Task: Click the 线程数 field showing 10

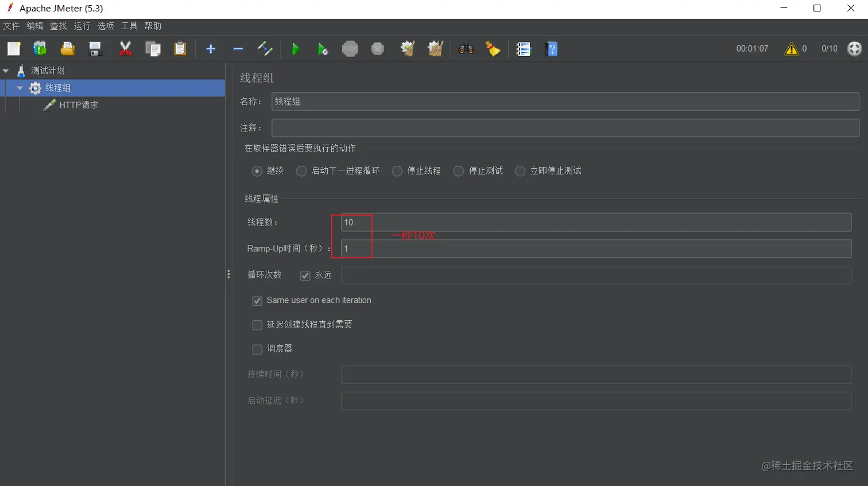Action: (596, 223)
